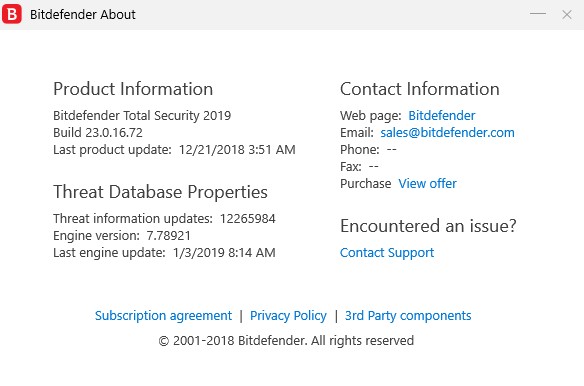Click Contact Support link

click(387, 253)
